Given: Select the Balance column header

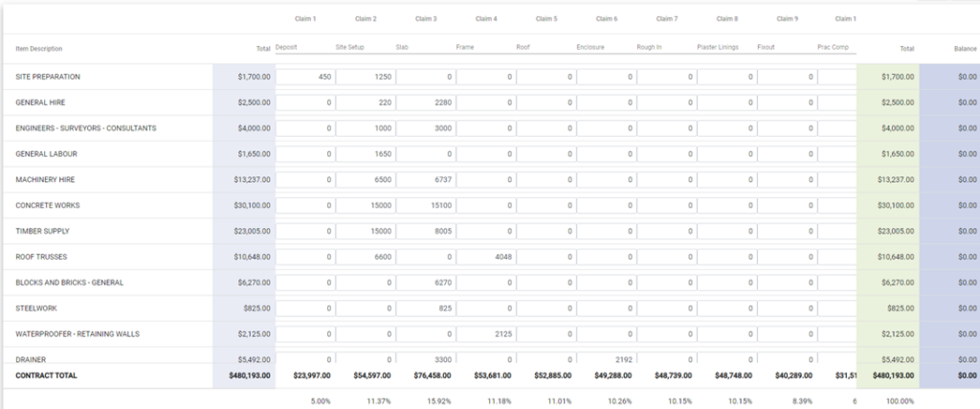Looking at the screenshot, I should 964,47.
